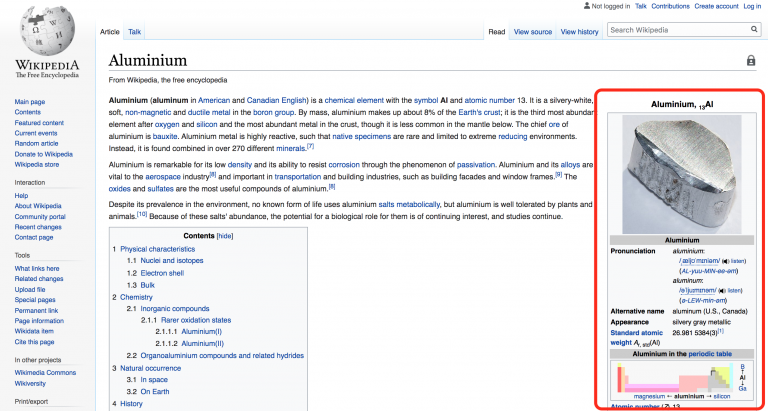Open Standard atomic weight link

[x=635, y=338]
